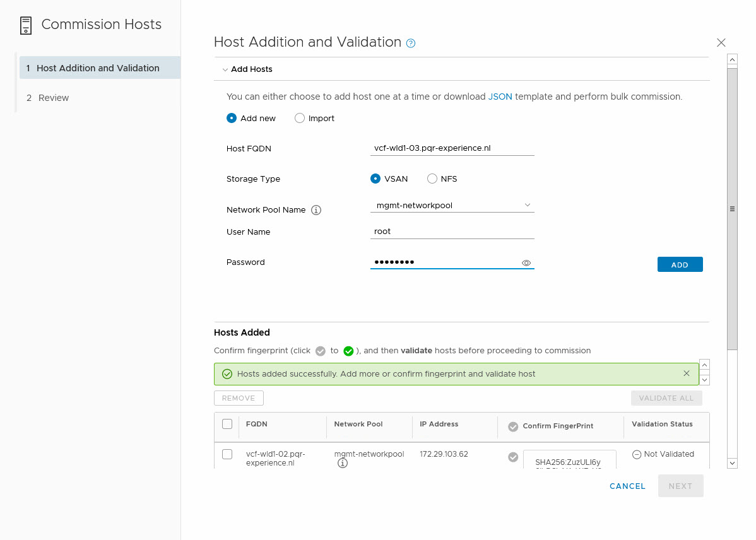Dismiss the hosts added success banner

click(x=687, y=373)
